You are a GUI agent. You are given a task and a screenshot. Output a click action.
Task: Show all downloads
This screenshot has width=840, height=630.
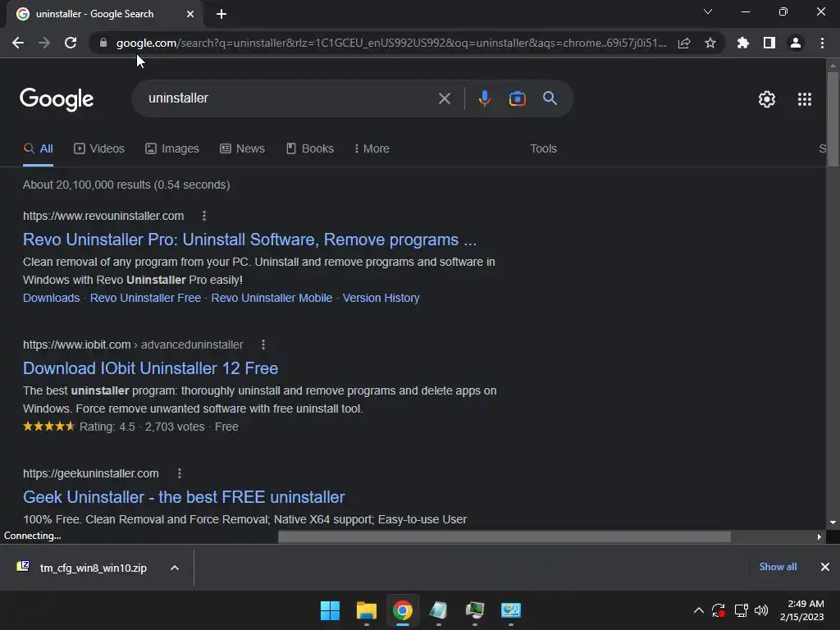[x=778, y=567]
